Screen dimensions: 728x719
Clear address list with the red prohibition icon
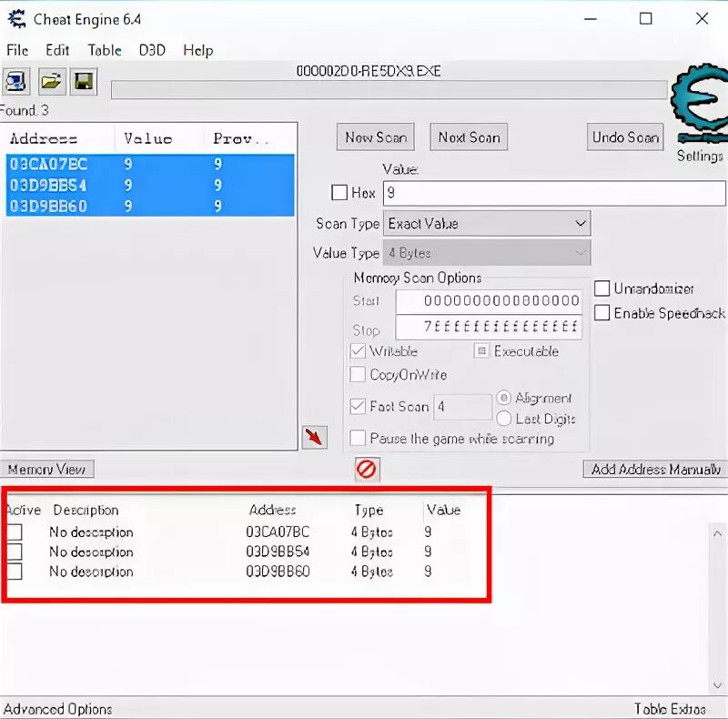pos(367,469)
